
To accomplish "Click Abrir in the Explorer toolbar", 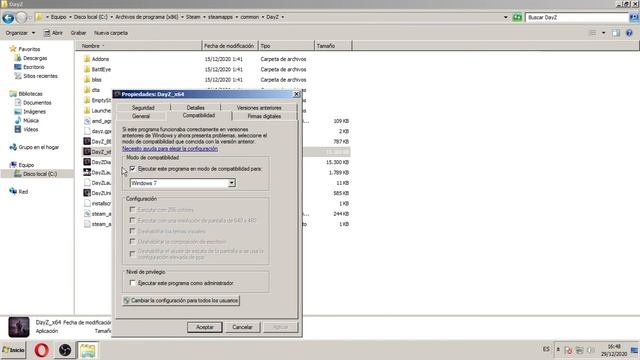I will pos(53,33).
